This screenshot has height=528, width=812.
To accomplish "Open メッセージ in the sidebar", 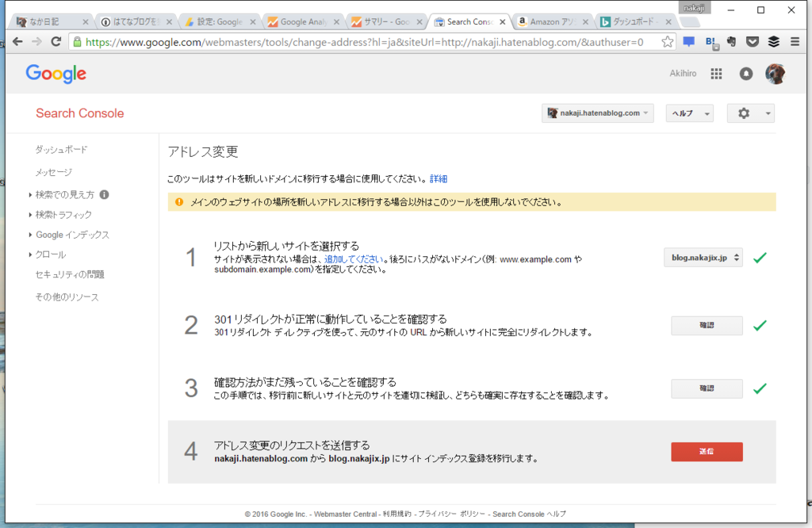I will click(x=53, y=172).
